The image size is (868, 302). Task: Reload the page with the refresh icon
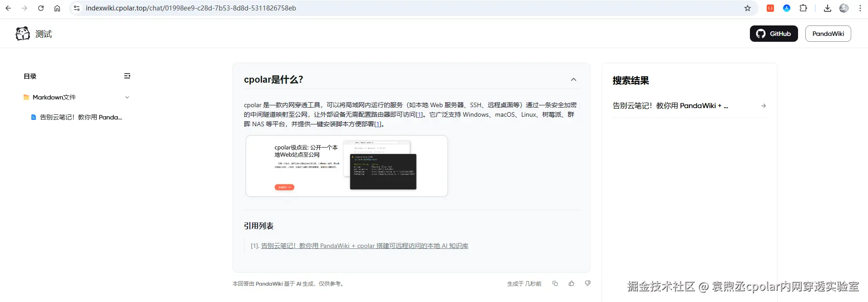coord(41,8)
